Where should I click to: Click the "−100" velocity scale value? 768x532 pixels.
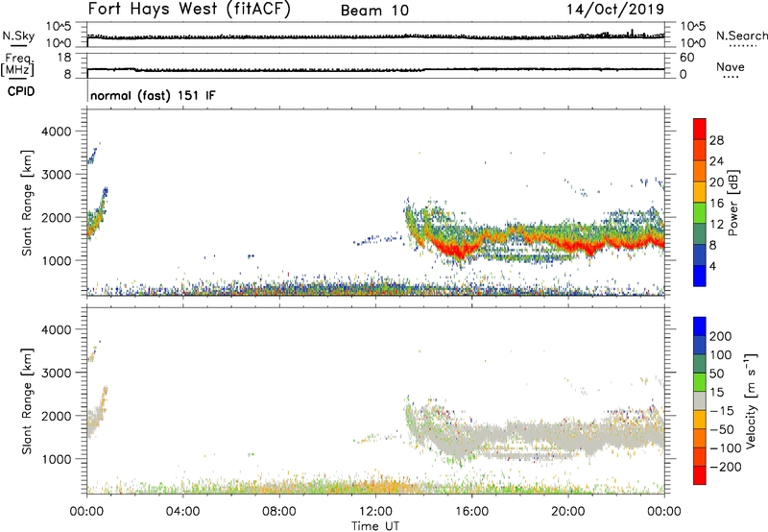click(725, 448)
